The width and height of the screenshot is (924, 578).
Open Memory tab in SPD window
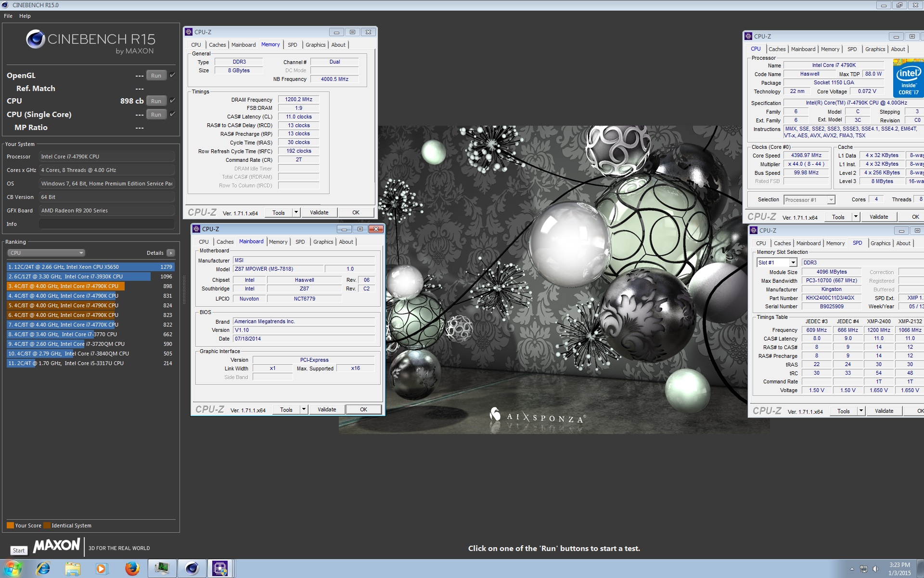tap(835, 243)
